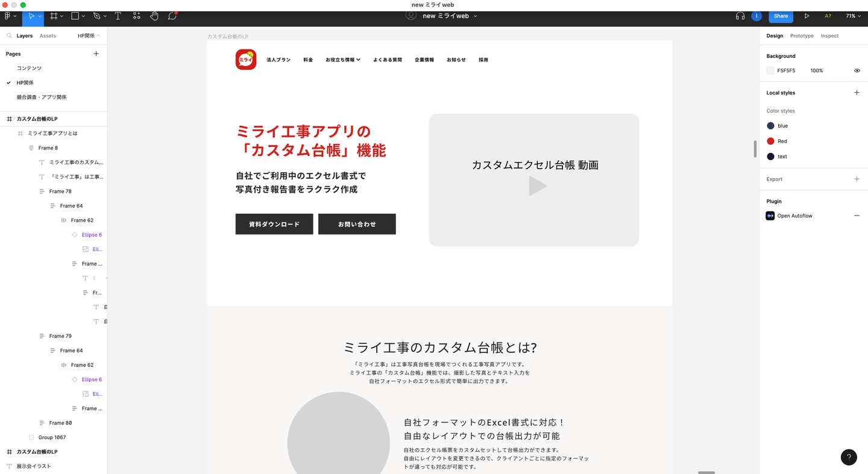
Task: Search layers with the magnifier icon
Action: coord(10,36)
